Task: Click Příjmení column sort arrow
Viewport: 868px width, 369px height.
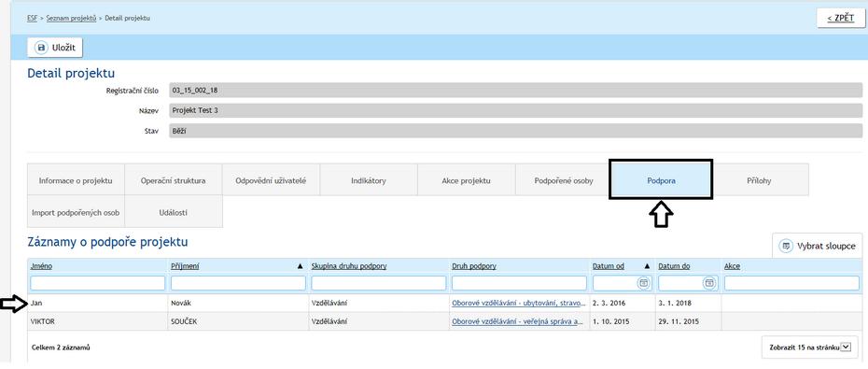Action: point(300,266)
